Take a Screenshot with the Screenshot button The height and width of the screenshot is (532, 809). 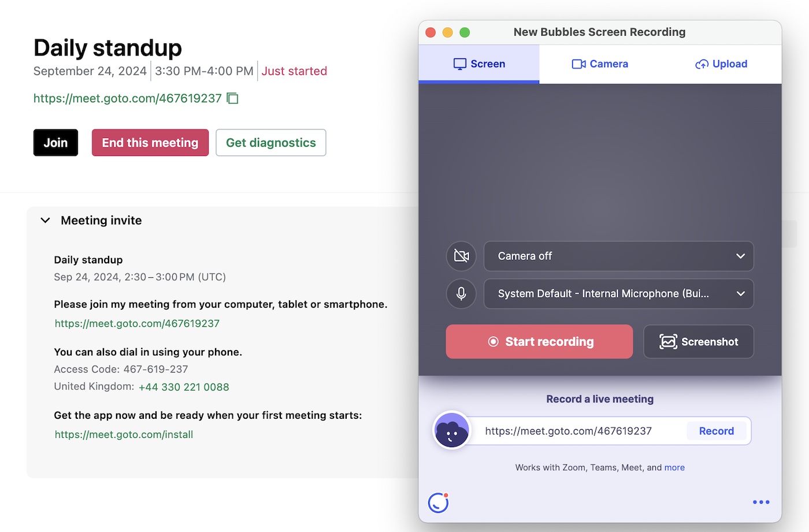tap(699, 341)
